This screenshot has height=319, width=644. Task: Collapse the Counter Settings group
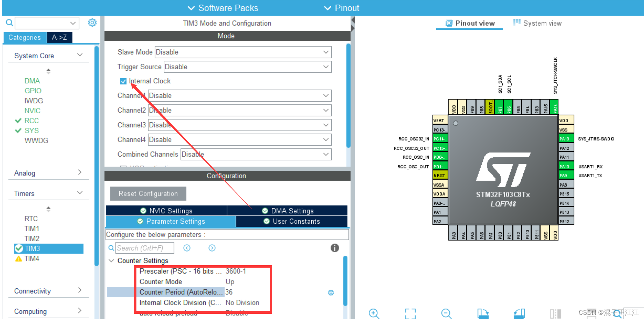click(x=111, y=261)
